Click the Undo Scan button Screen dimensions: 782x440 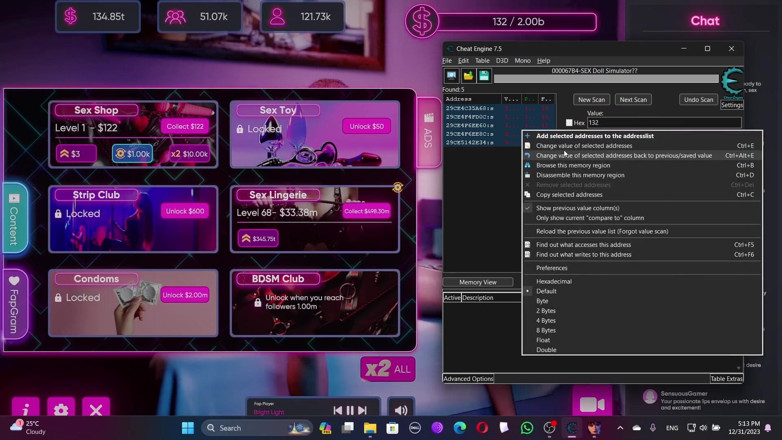click(x=698, y=99)
